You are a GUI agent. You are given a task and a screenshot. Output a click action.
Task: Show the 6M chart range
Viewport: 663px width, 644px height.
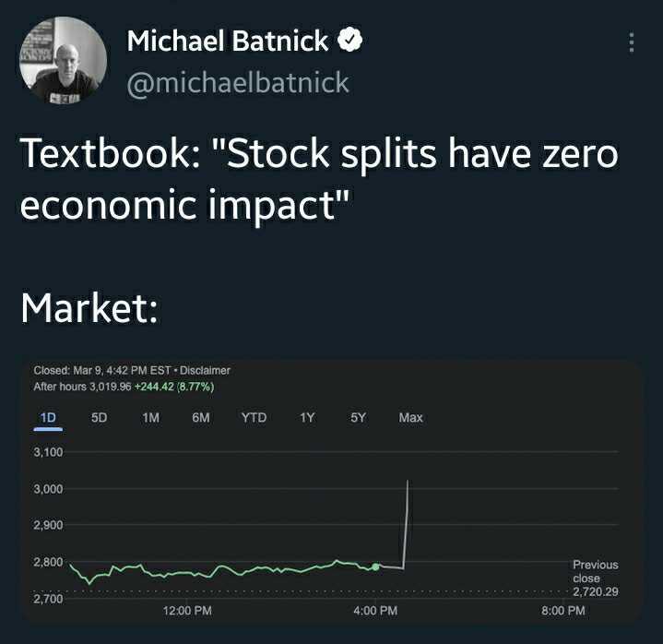[x=201, y=418]
